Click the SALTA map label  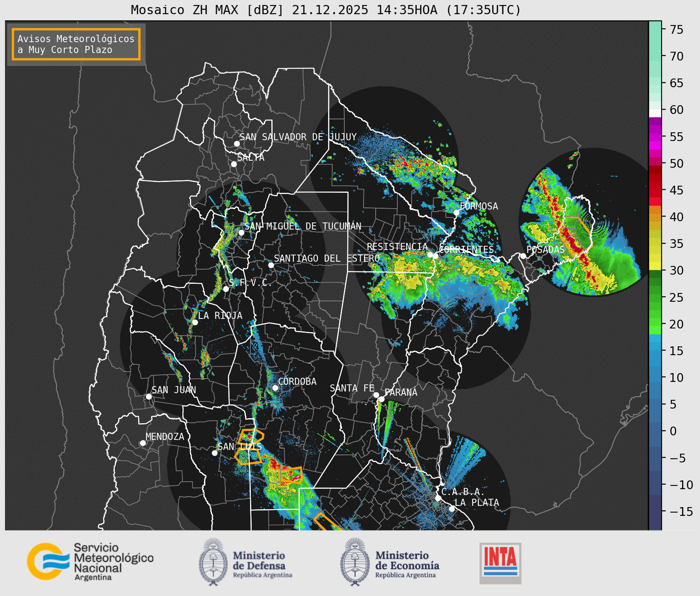[x=251, y=157]
